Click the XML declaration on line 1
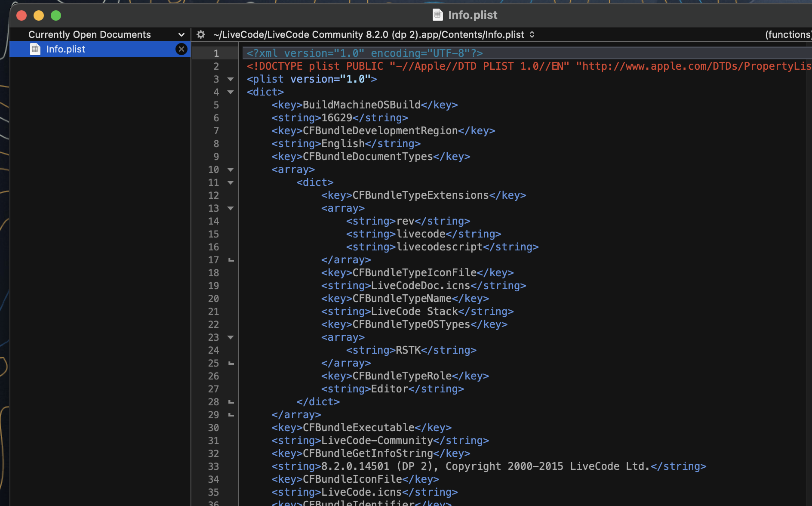Viewport: 812px width, 506px height. point(365,53)
